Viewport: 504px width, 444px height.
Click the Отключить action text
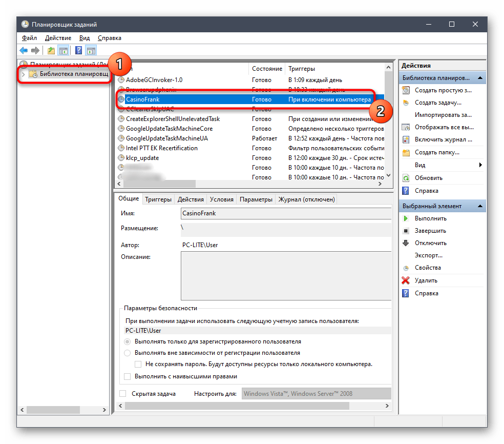tap(430, 243)
